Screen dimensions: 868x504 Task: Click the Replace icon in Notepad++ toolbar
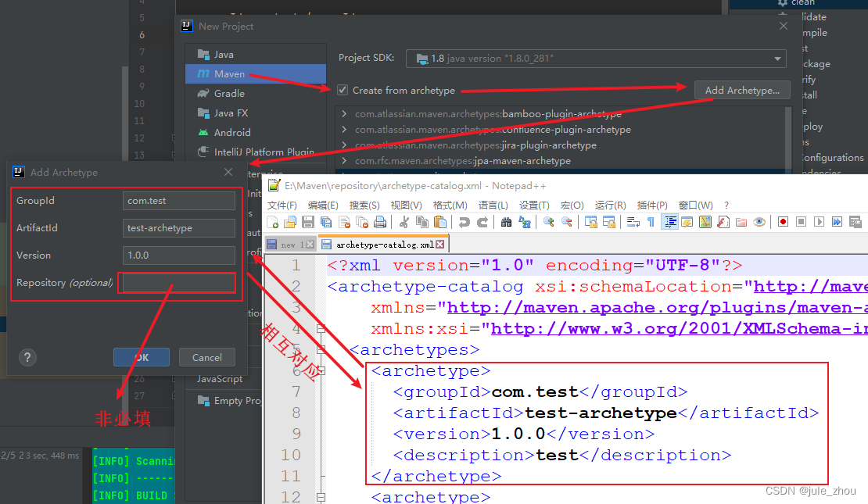524,223
